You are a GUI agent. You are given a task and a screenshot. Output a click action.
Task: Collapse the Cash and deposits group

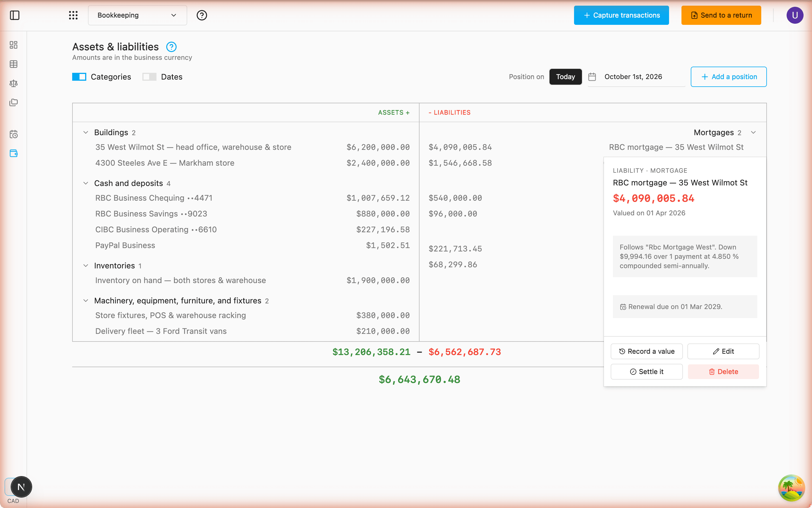[x=85, y=183]
